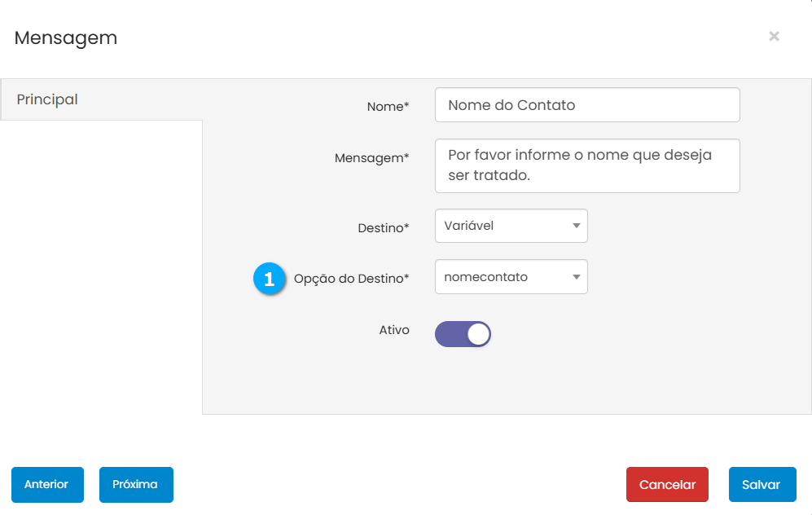Cancel the message with Cancelar
The width and height of the screenshot is (812, 515).
click(667, 484)
